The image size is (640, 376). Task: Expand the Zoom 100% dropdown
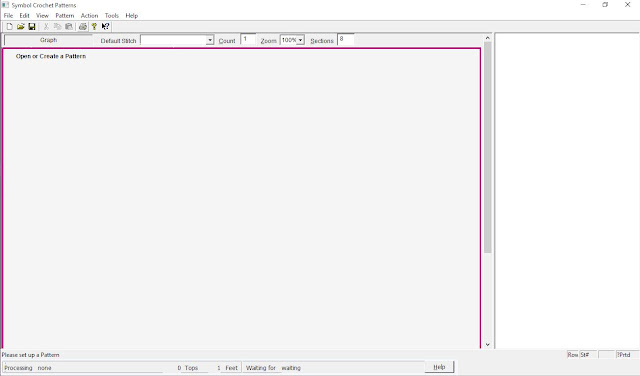(300, 40)
